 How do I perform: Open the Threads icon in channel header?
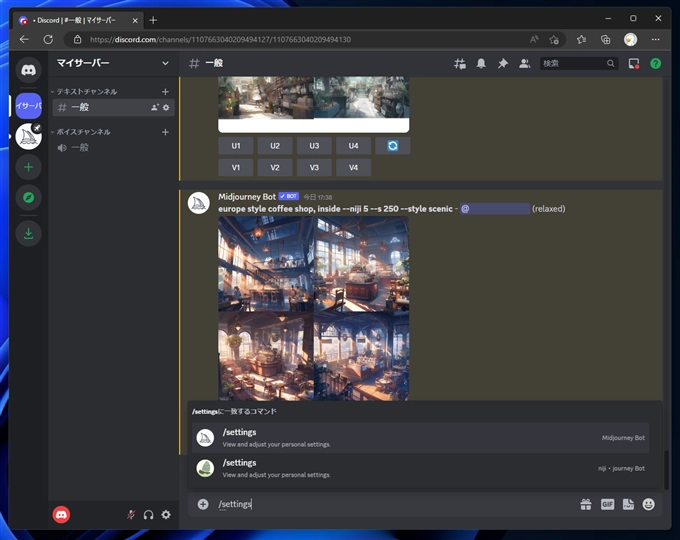[x=460, y=63]
